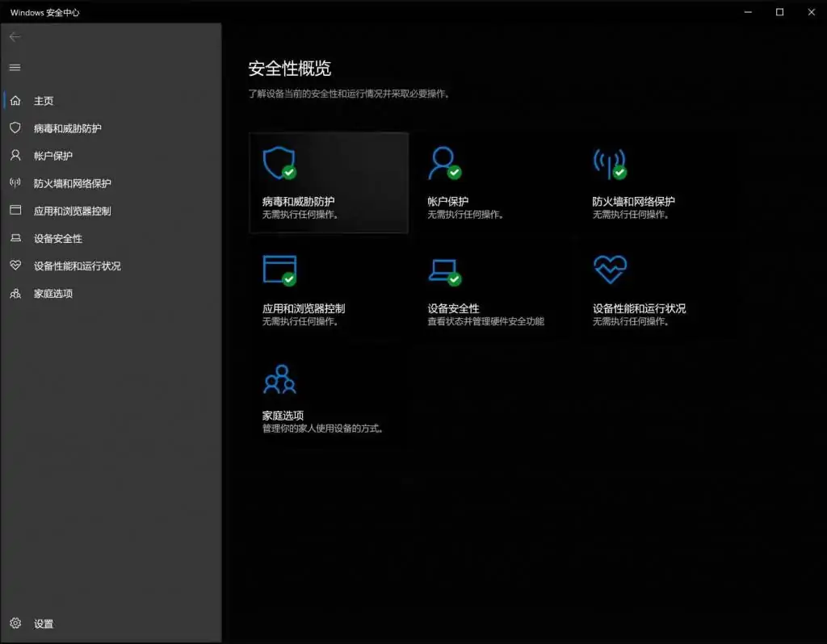Click the 应用和浏览器控制 sidebar icon

click(15, 210)
